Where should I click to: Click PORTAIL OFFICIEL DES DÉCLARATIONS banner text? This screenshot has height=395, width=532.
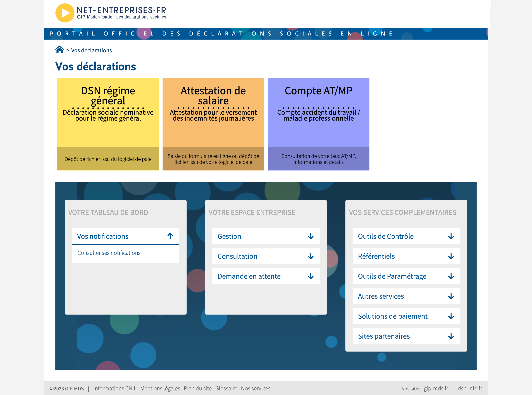(x=222, y=34)
